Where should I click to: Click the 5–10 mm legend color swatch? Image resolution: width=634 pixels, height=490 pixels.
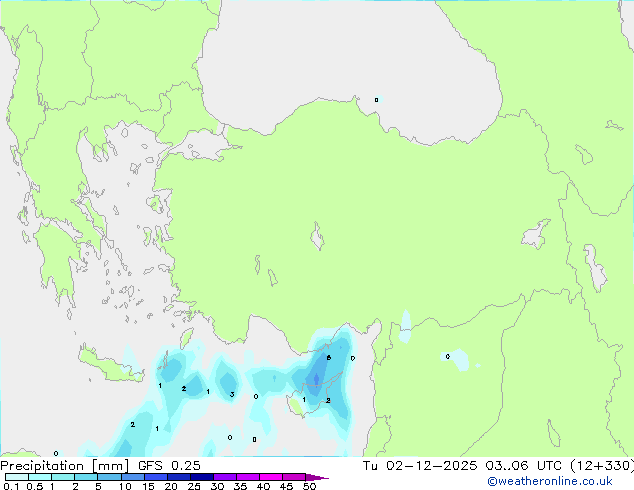pyautogui.click(x=109, y=477)
